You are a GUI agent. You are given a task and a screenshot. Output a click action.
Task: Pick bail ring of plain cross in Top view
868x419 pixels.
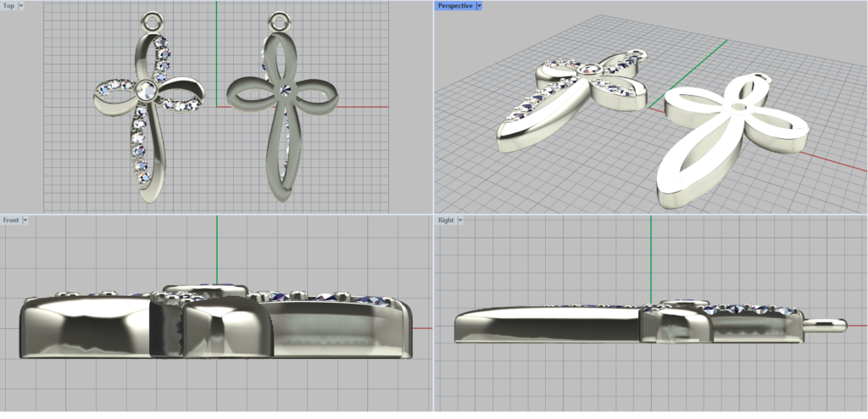pos(277,18)
